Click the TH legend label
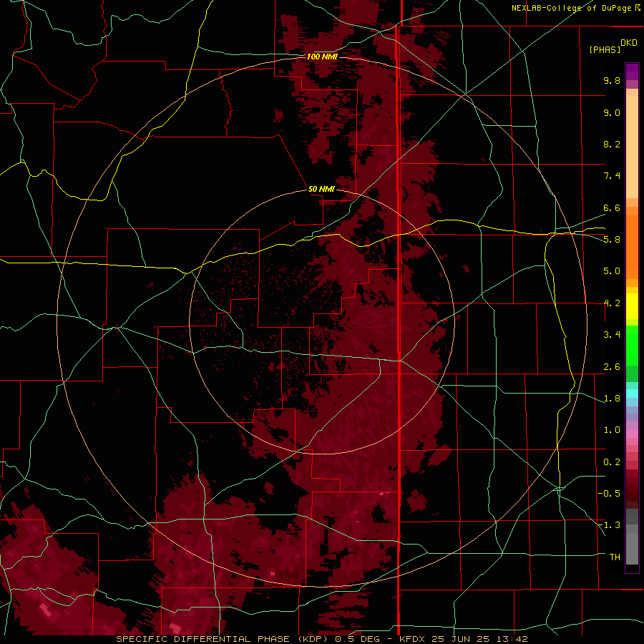This screenshot has height=644, width=644. (x=615, y=557)
